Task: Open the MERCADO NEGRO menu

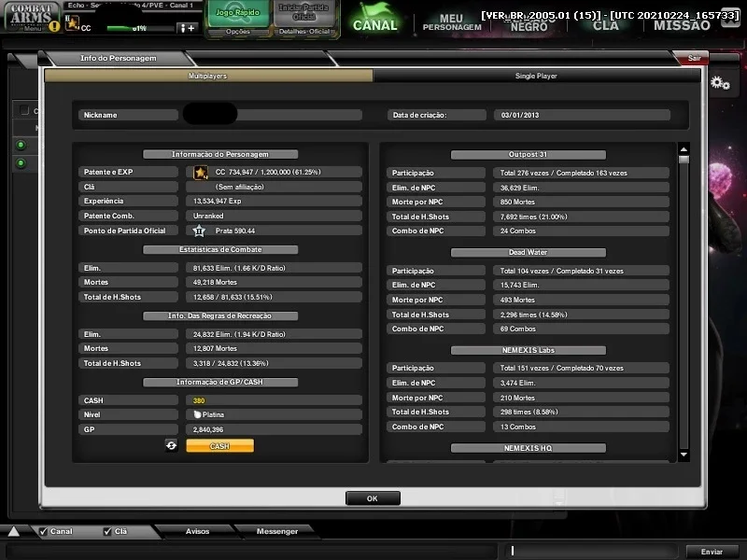Action: pos(529,22)
